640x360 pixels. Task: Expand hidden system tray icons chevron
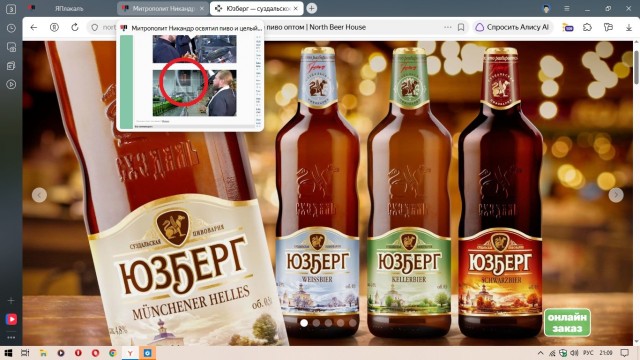tap(540, 353)
